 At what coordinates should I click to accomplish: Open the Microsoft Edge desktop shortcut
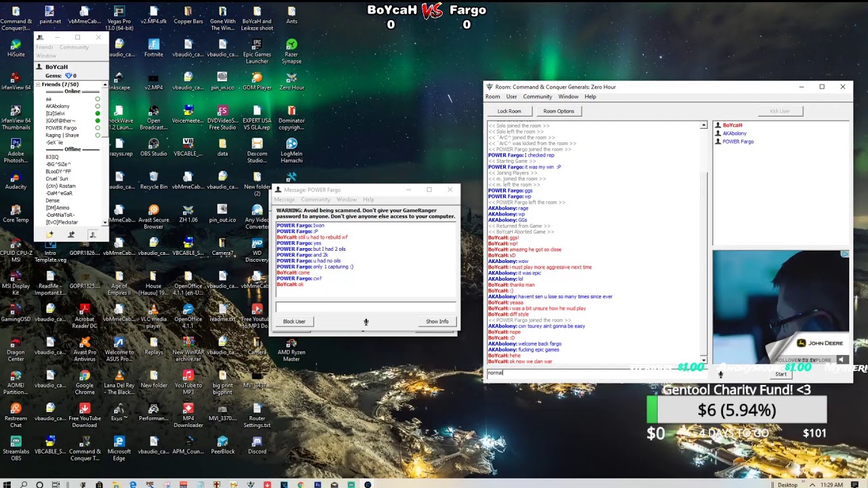tap(119, 448)
